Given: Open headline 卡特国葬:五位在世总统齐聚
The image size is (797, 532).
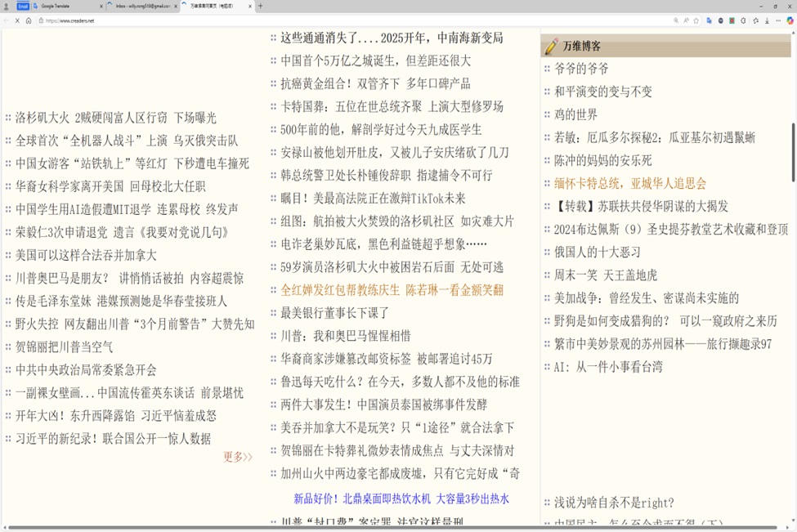Looking at the screenshot, I should click(x=392, y=107).
